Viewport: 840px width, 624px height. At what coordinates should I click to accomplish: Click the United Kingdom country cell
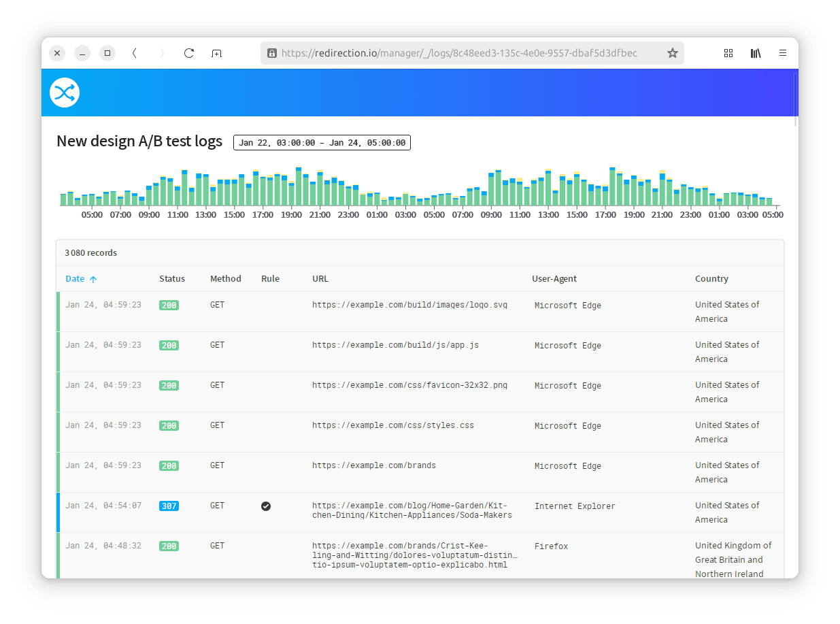point(733,559)
